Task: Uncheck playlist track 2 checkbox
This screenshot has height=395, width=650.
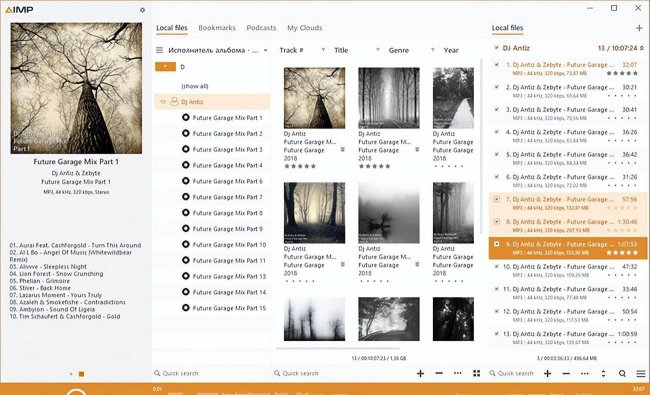Action: [x=497, y=87]
